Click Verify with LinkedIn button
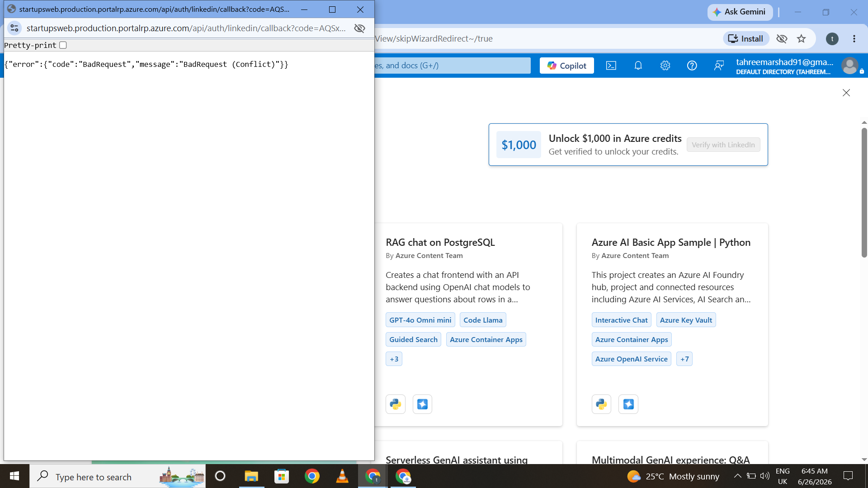Image resolution: width=868 pixels, height=488 pixels. 723,145
